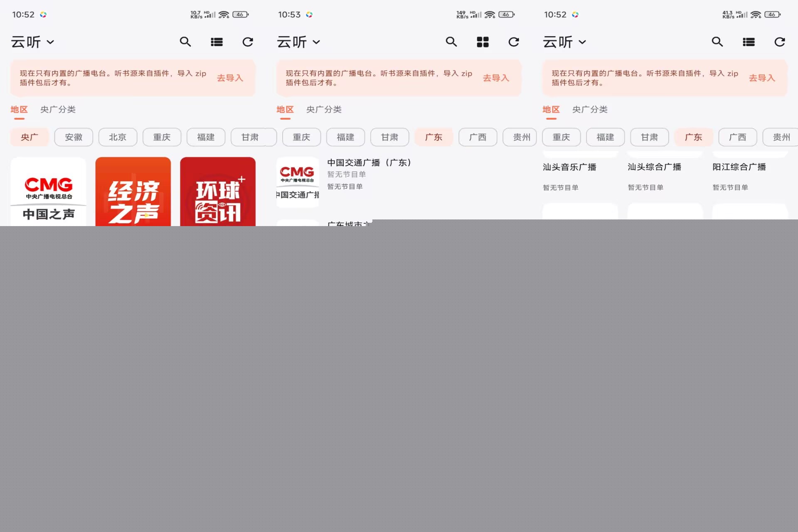
Task: Select the 安徽 region chip
Action: 74,137
